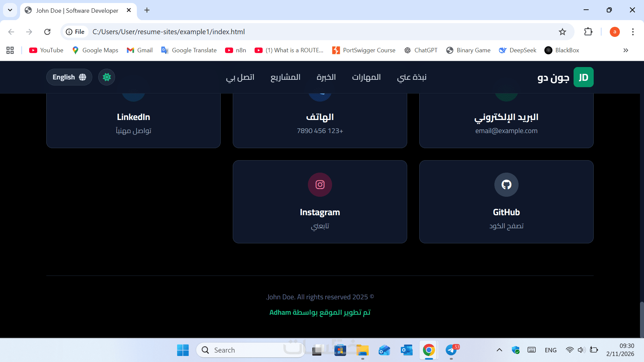Open the tab search dropdown arrow
The height and width of the screenshot is (362, 644).
pyautogui.click(x=10, y=10)
